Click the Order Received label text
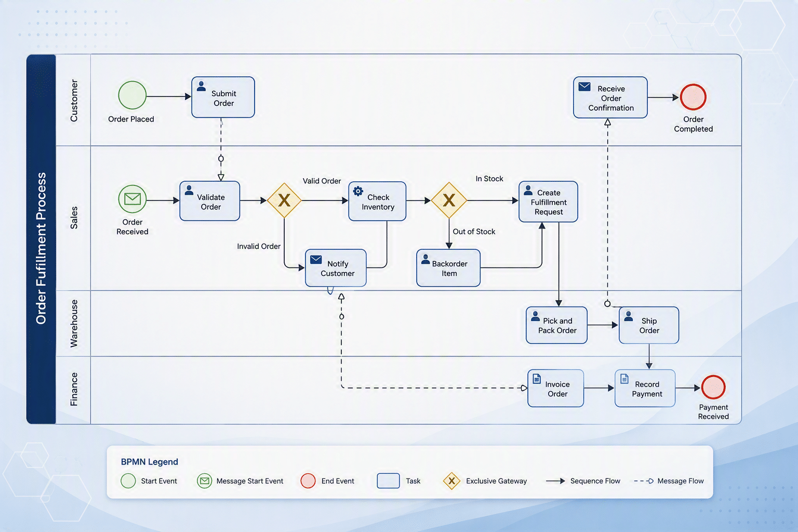The image size is (798, 532). [x=132, y=227]
